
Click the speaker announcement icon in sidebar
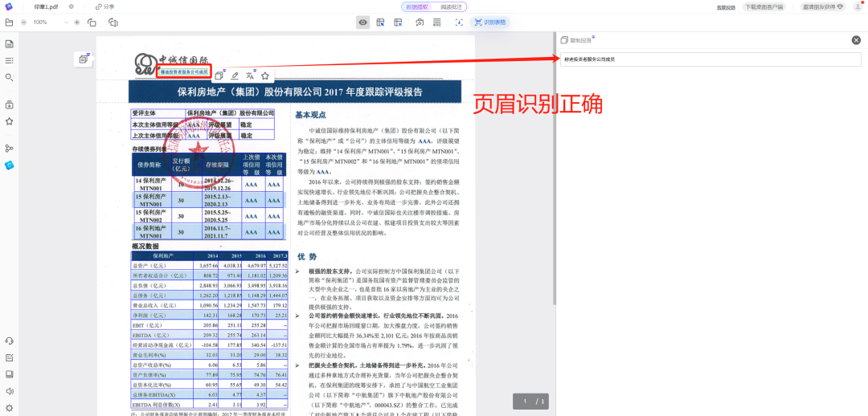(x=10, y=391)
